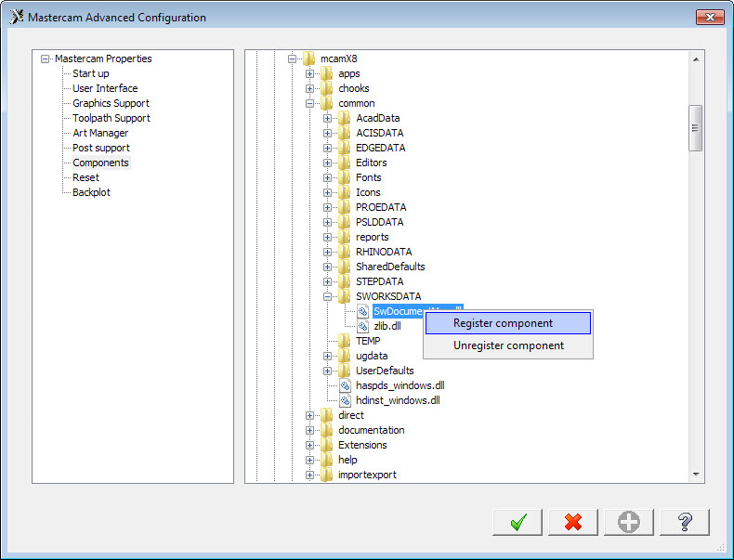The width and height of the screenshot is (734, 560).
Task: Choose Register component from context menu
Action: (x=508, y=323)
